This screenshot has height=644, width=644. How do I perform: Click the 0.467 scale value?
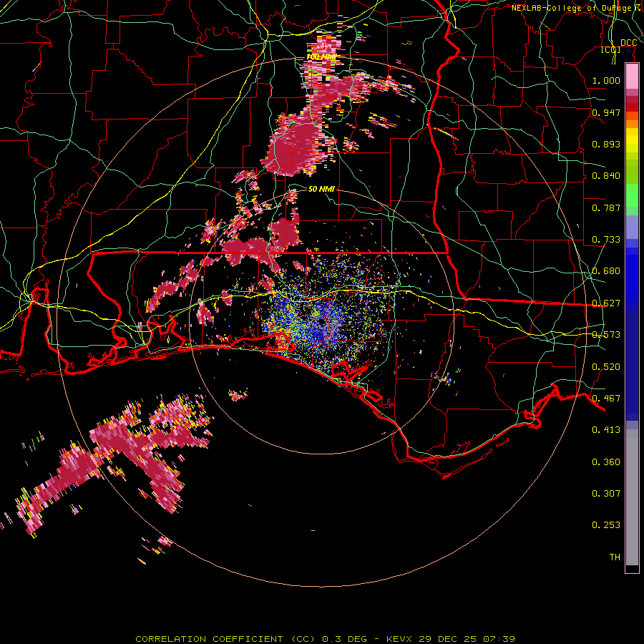pyautogui.click(x=606, y=399)
